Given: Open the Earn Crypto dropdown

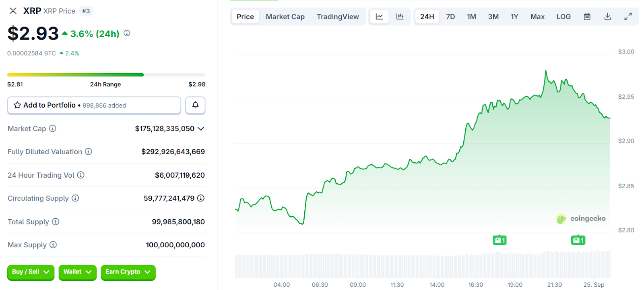Looking at the screenshot, I should click(x=128, y=272).
